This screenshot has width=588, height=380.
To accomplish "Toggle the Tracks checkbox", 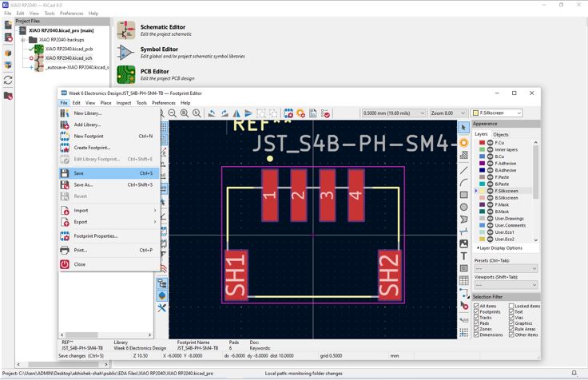I will (x=476, y=318).
